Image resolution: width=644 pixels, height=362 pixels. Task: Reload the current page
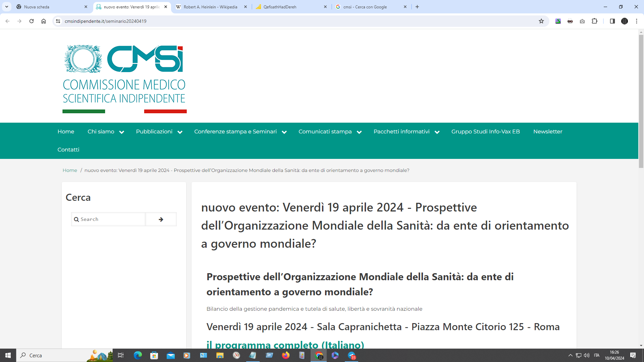tap(32, 21)
